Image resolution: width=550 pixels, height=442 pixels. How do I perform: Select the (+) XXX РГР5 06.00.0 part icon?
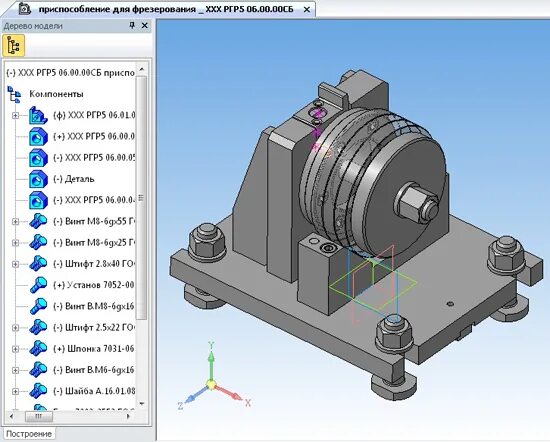[38, 136]
